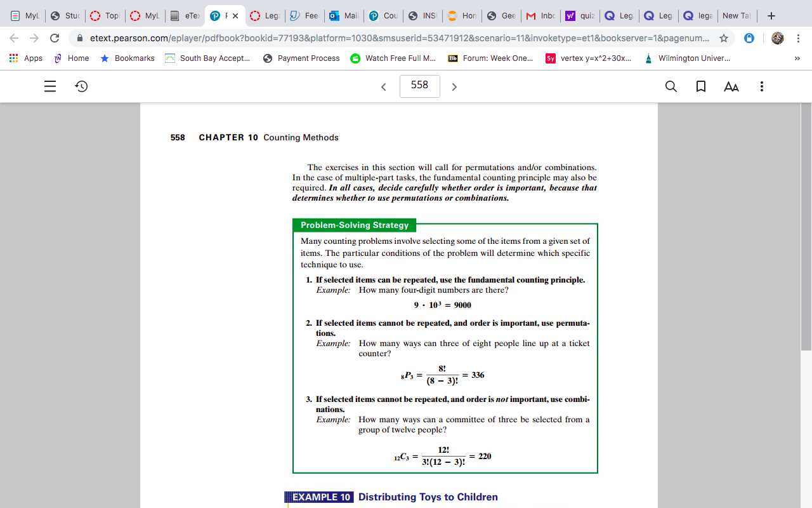Switch to the eTex tab
Viewport: 812px width, 508px height.
[184, 16]
